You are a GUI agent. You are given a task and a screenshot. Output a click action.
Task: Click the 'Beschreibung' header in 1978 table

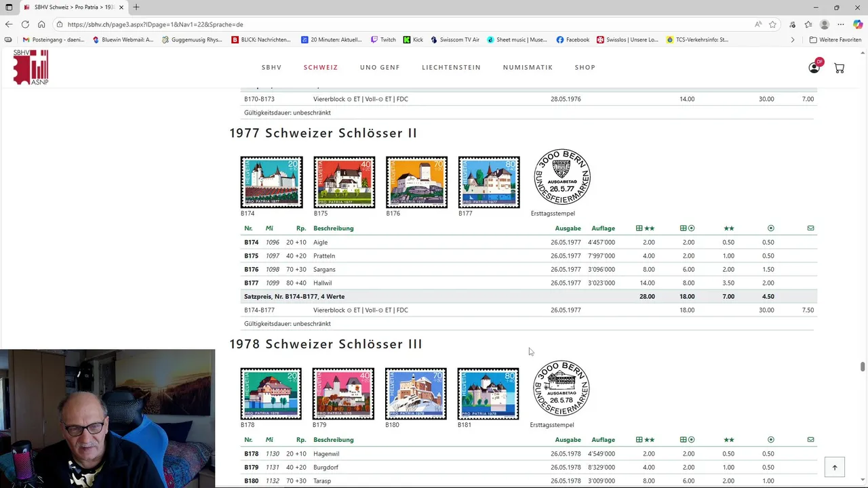click(333, 440)
